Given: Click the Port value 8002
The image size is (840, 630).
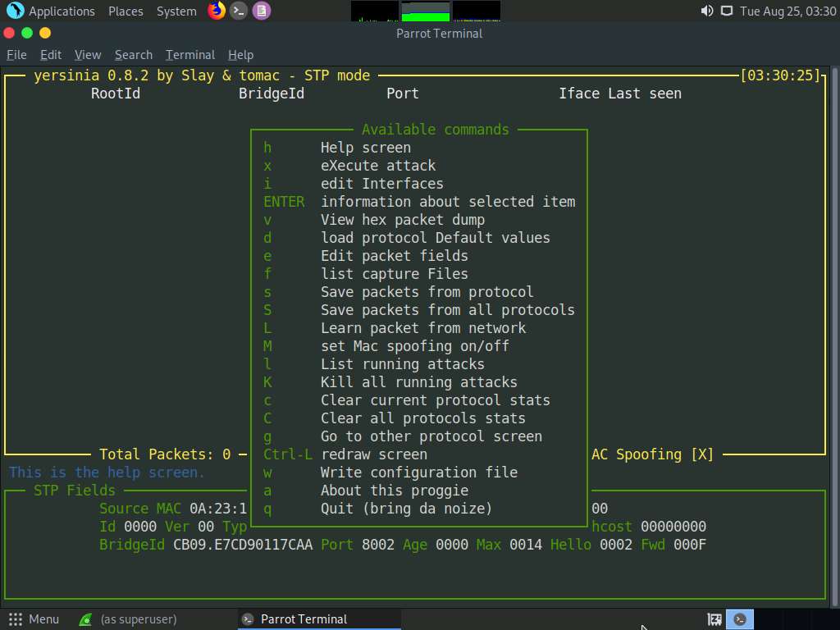Looking at the screenshot, I should point(377,545).
